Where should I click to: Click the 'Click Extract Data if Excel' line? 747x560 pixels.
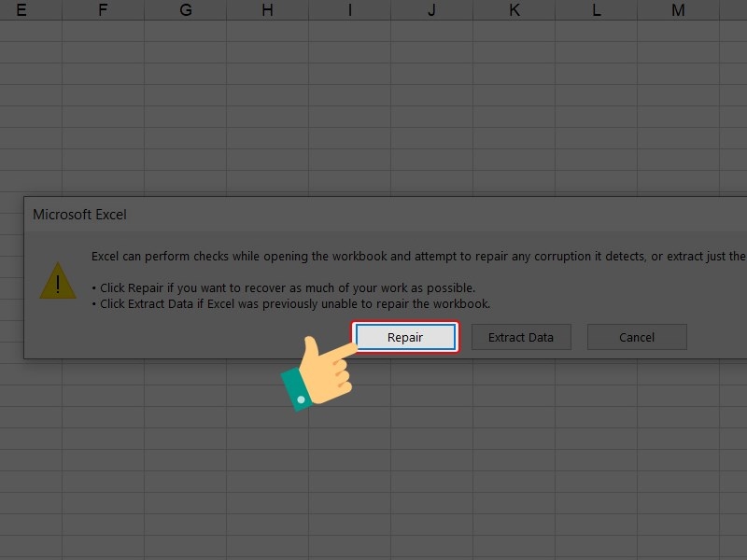(290, 304)
